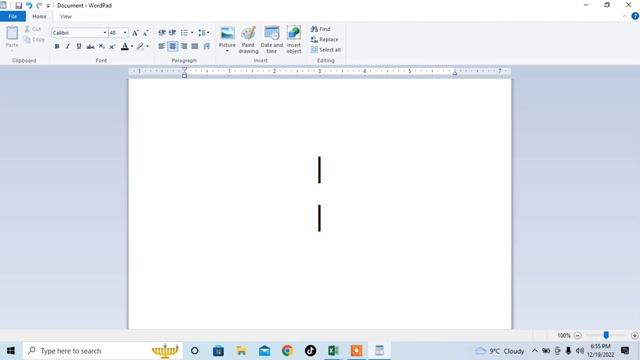Apply the text highlight color

[140, 46]
